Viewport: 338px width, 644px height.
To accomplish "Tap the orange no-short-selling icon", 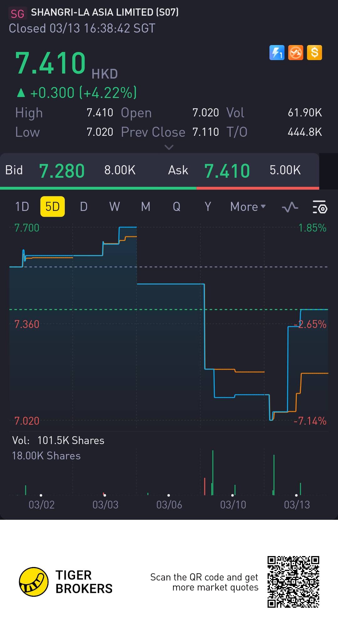I will click(295, 53).
